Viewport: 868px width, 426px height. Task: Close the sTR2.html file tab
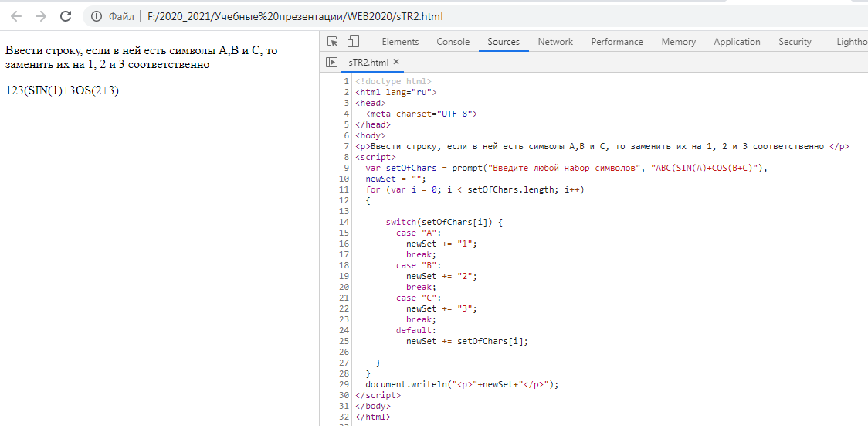click(396, 62)
